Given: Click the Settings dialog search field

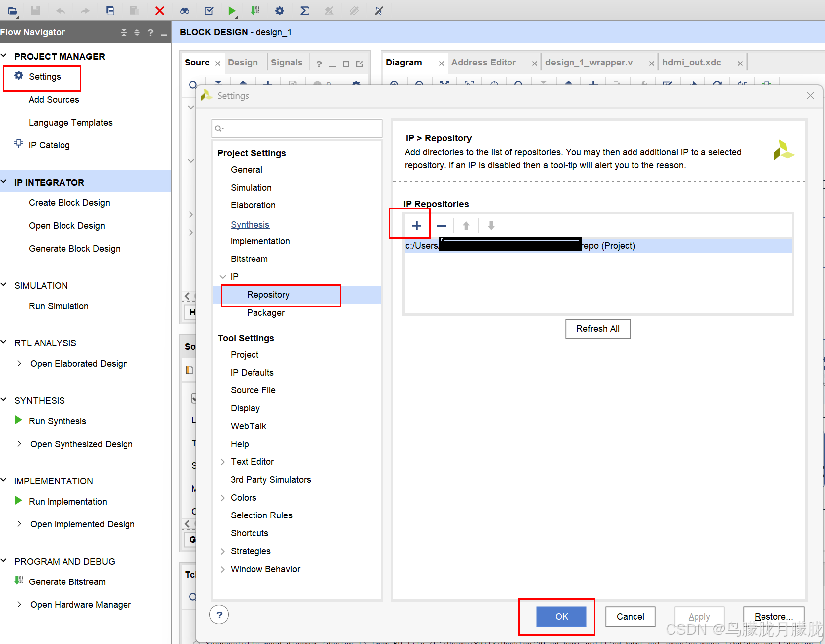Looking at the screenshot, I should [x=297, y=129].
